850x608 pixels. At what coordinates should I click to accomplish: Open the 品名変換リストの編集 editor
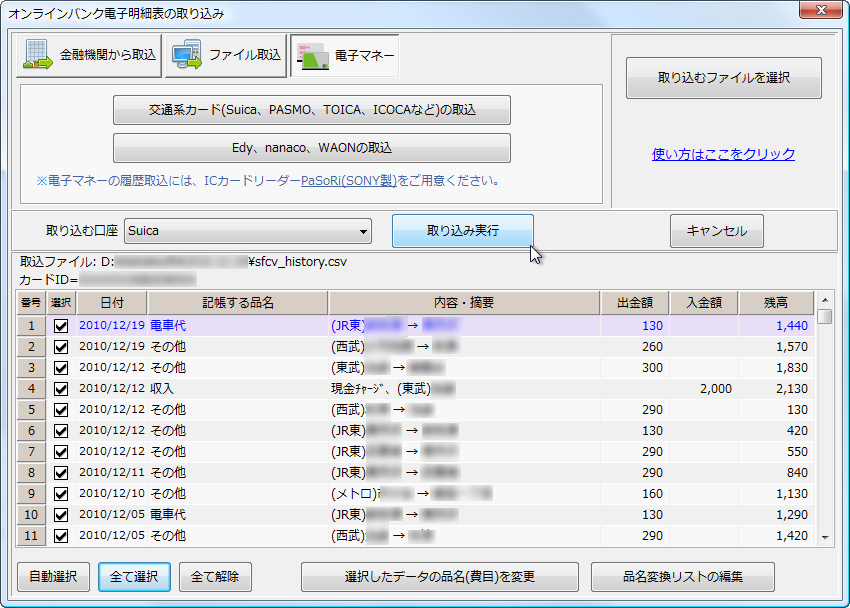682,577
